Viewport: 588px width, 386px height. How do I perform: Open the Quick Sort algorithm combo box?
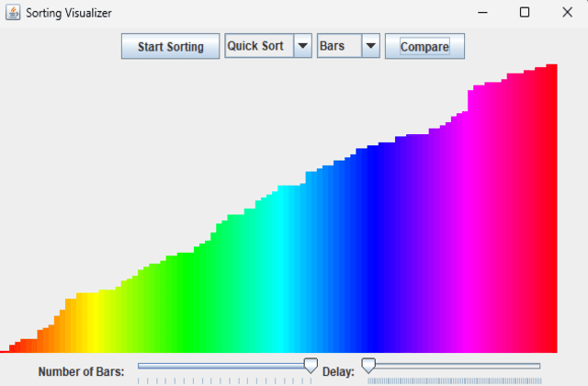[258, 46]
